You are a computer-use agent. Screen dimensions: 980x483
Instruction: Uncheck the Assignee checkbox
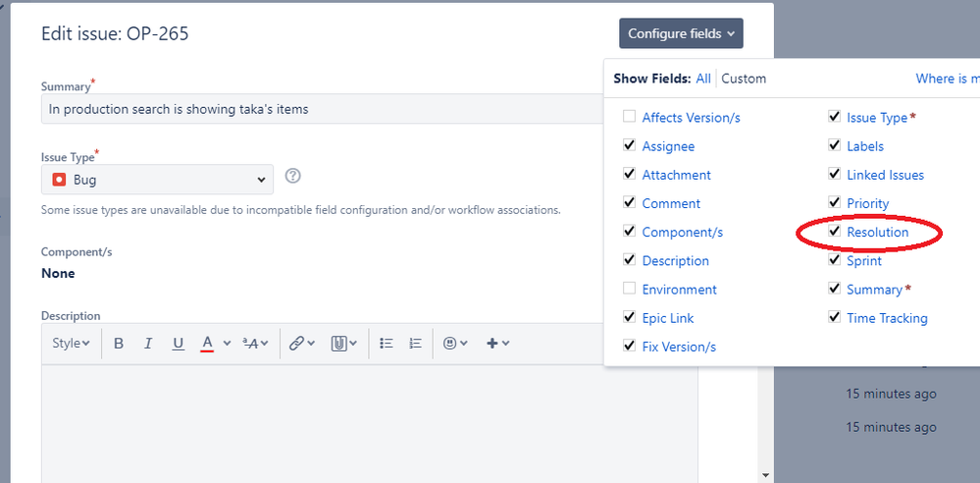click(x=630, y=145)
